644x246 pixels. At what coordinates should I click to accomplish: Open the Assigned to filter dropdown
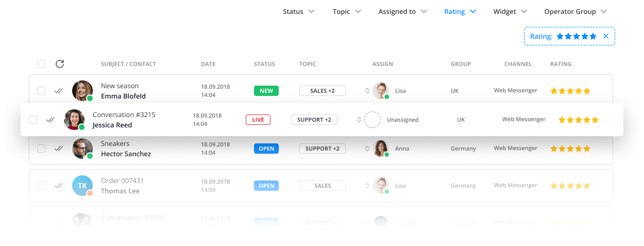[x=403, y=11]
